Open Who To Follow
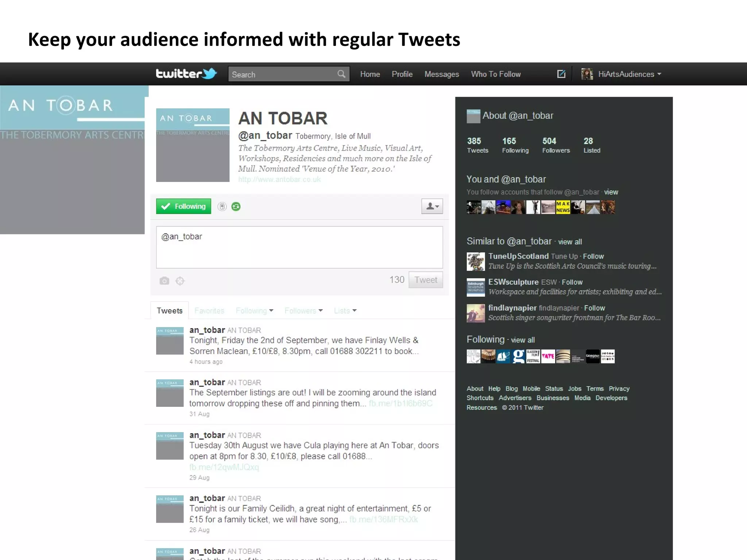 click(x=496, y=74)
